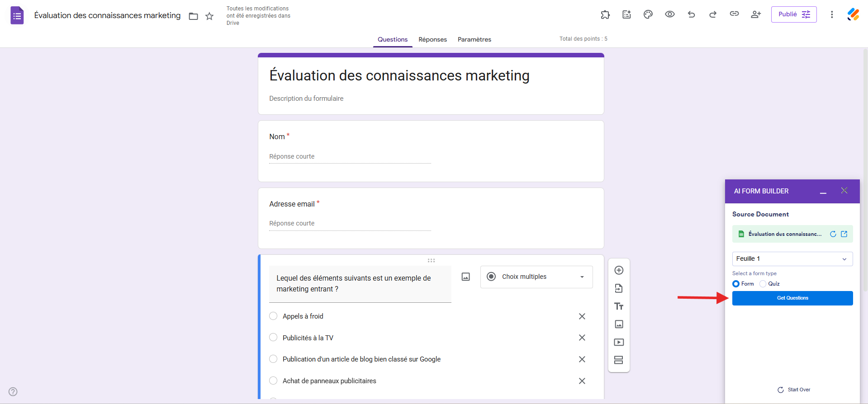Screen dimensions: 868x404
Task: Open the add-ons puzzle icon
Action: (605, 14)
